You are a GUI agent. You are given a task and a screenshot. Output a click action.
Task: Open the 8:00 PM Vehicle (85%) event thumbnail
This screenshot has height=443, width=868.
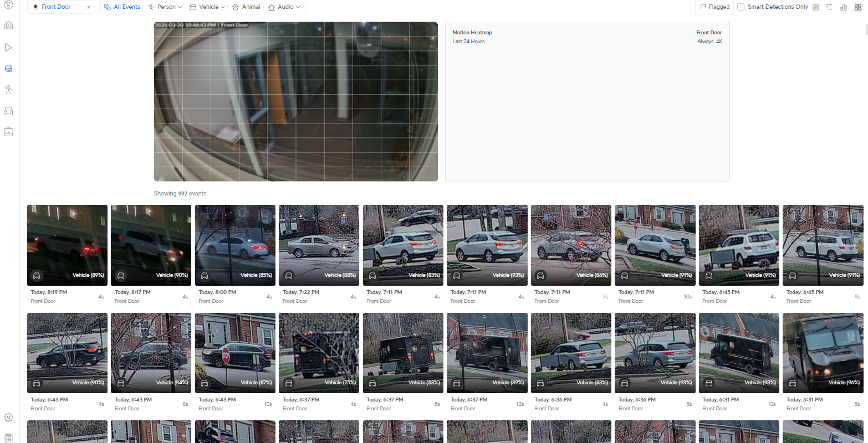click(x=235, y=245)
